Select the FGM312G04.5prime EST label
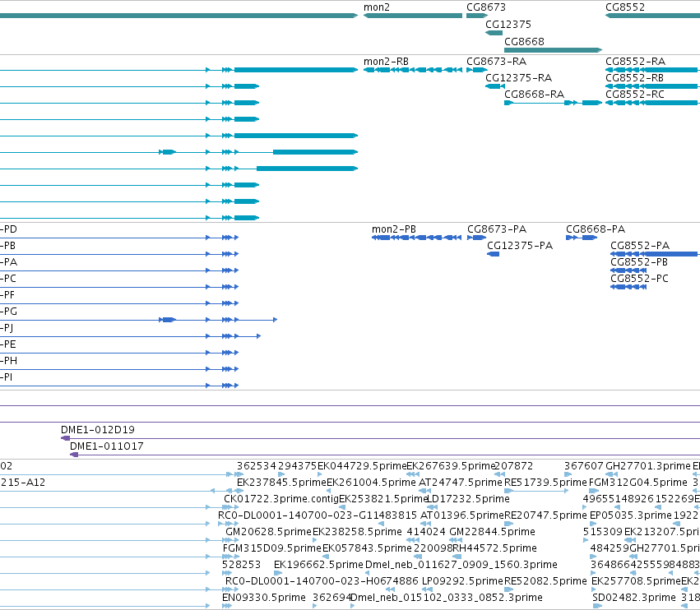Screen dimensions: 700x610 tap(637, 483)
